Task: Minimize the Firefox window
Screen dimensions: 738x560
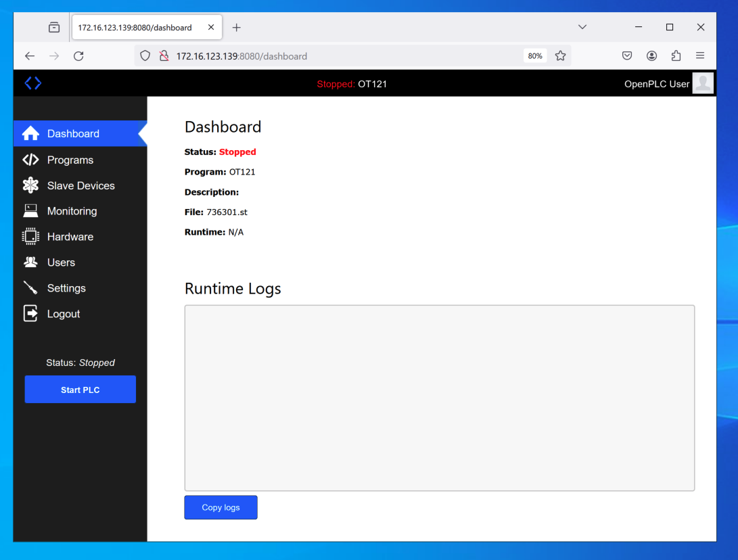Action: (638, 27)
